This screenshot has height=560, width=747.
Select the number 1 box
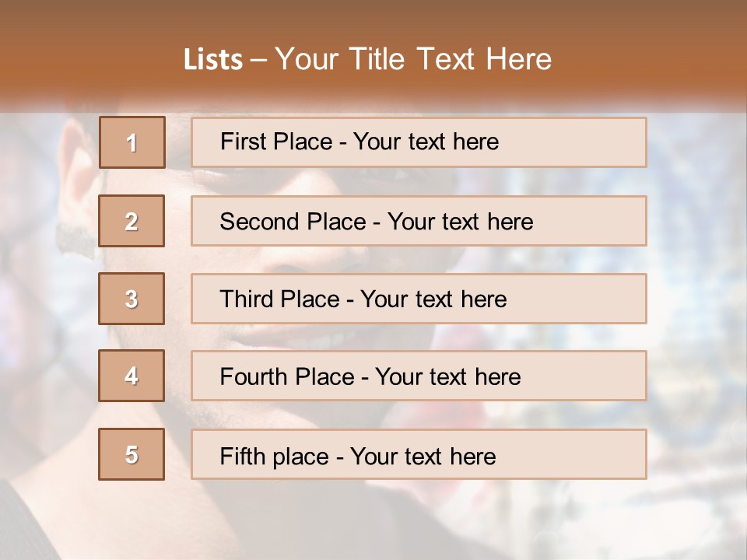pyautogui.click(x=132, y=142)
